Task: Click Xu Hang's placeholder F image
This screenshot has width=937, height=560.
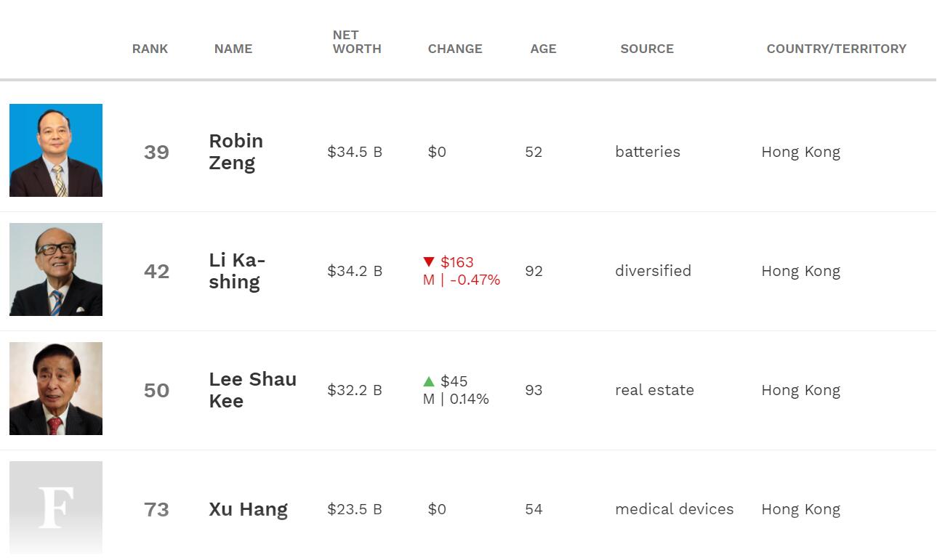Action: pyautogui.click(x=56, y=508)
